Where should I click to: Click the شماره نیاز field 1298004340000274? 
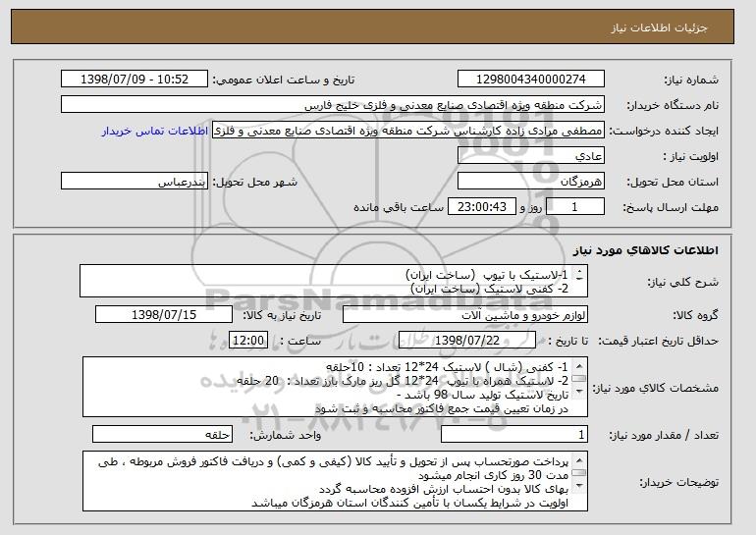coord(531,80)
